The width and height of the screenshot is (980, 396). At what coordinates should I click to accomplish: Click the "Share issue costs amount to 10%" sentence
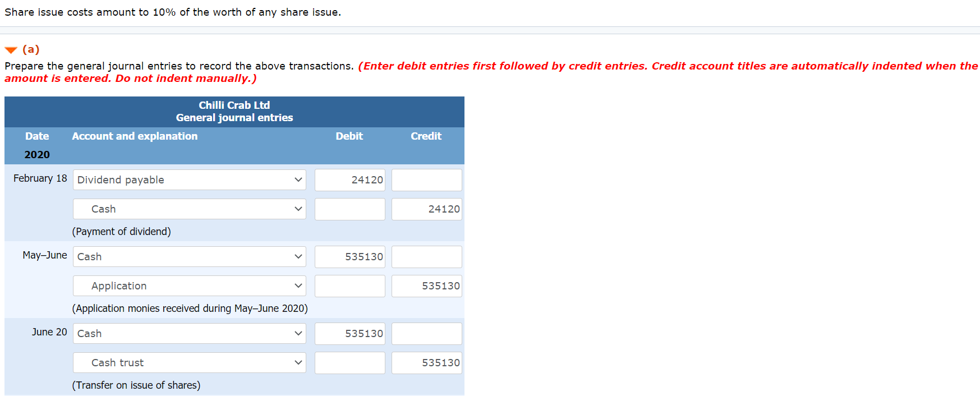(x=173, y=12)
